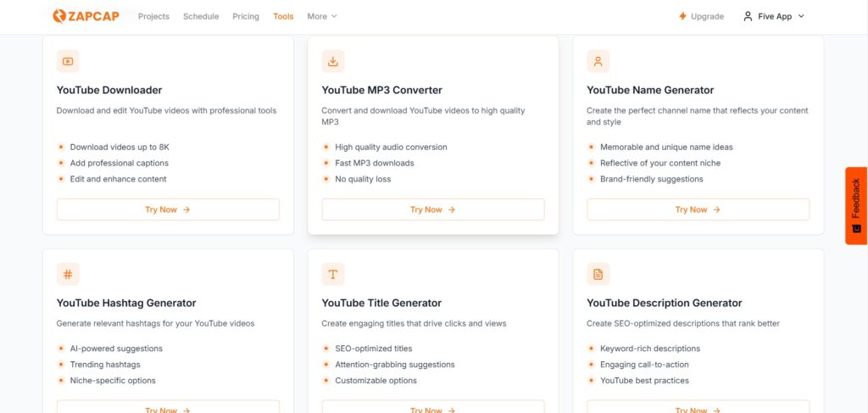Click the Hashtag Generator description text

156,323
